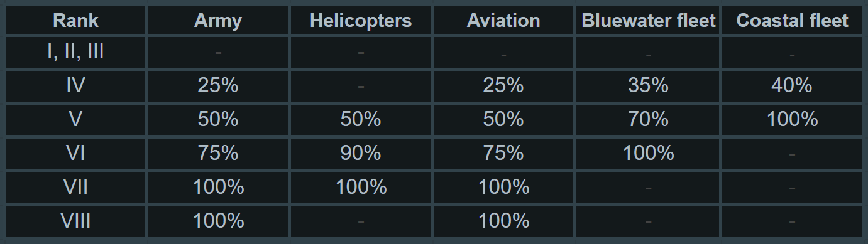Click the 70% Bluewater fleet value

[648, 119]
